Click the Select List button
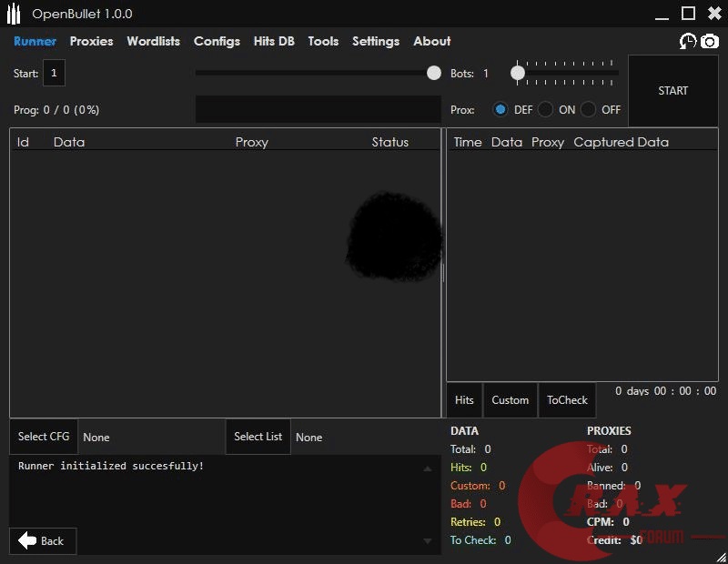The image size is (728, 564). pos(258,437)
